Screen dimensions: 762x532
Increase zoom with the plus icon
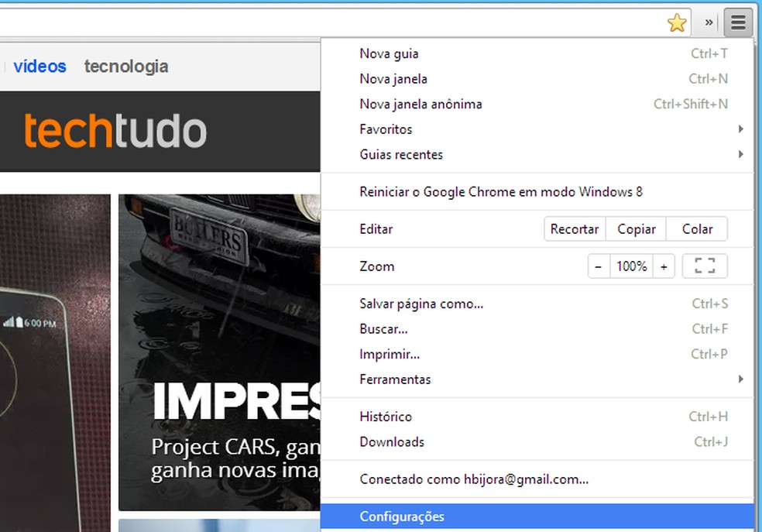[x=664, y=266]
